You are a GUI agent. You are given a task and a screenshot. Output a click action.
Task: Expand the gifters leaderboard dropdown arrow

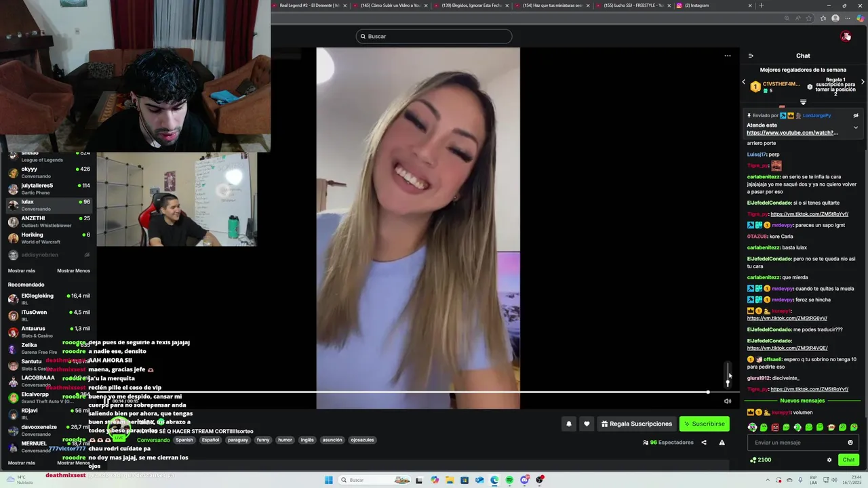(x=803, y=102)
